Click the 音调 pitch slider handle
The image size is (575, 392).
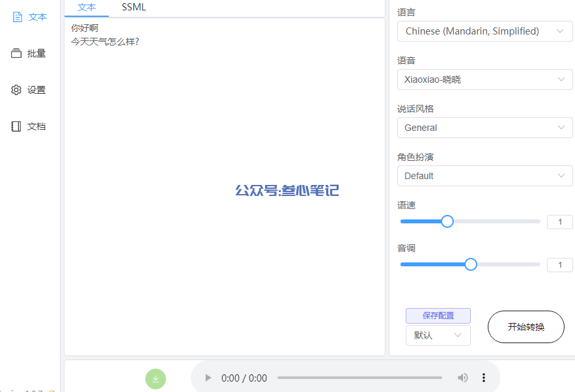click(471, 264)
